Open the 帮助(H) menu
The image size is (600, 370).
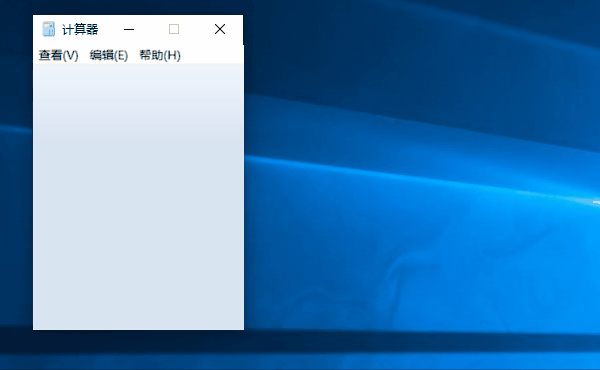point(160,55)
